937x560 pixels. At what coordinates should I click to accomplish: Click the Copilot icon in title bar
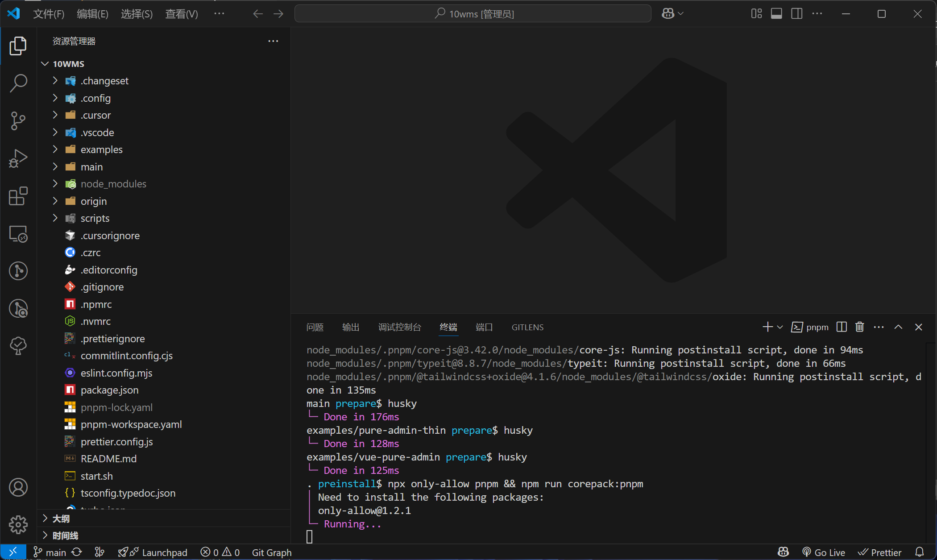(x=668, y=14)
